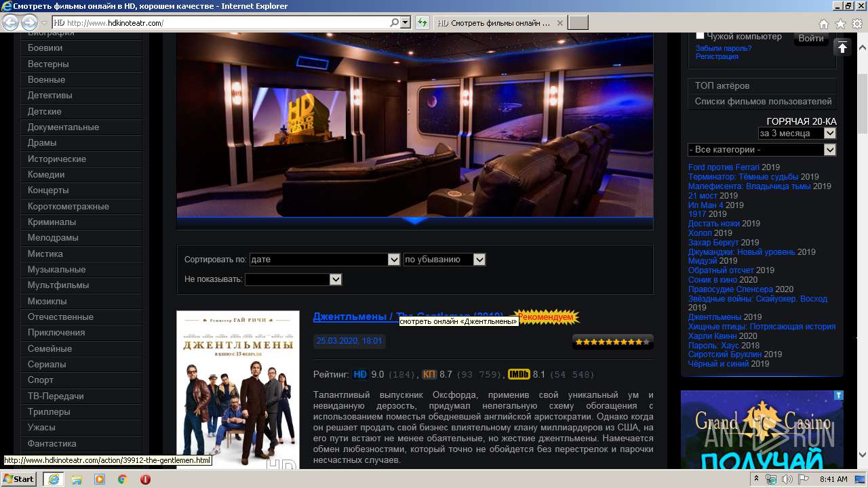Open the address bar URL dropdown arrow
The image size is (868, 488).
pos(406,22)
